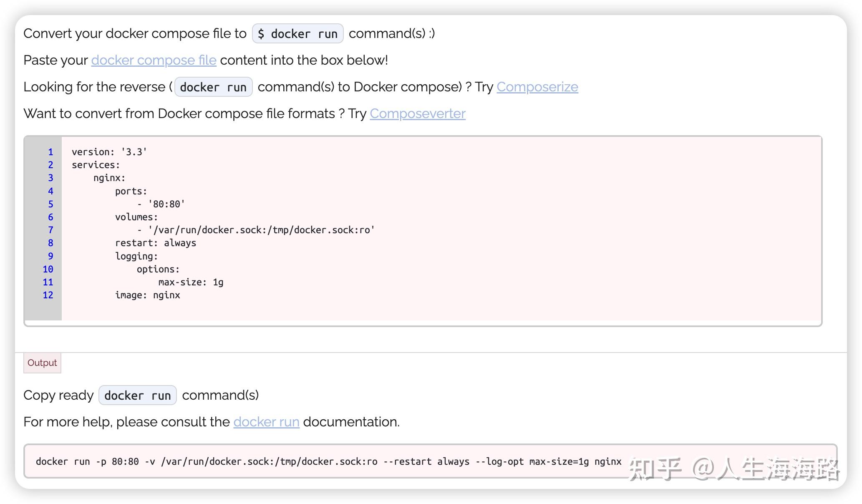Click the max-size: 1g logging option line
The image size is (862, 504).
click(190, 282)
